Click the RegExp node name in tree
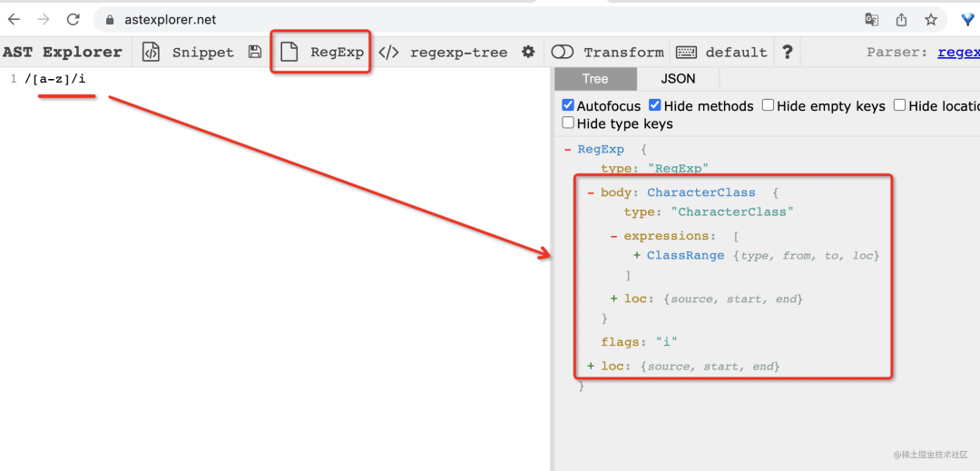This screenshot has height=471, width=980. (x=601, y=150)
